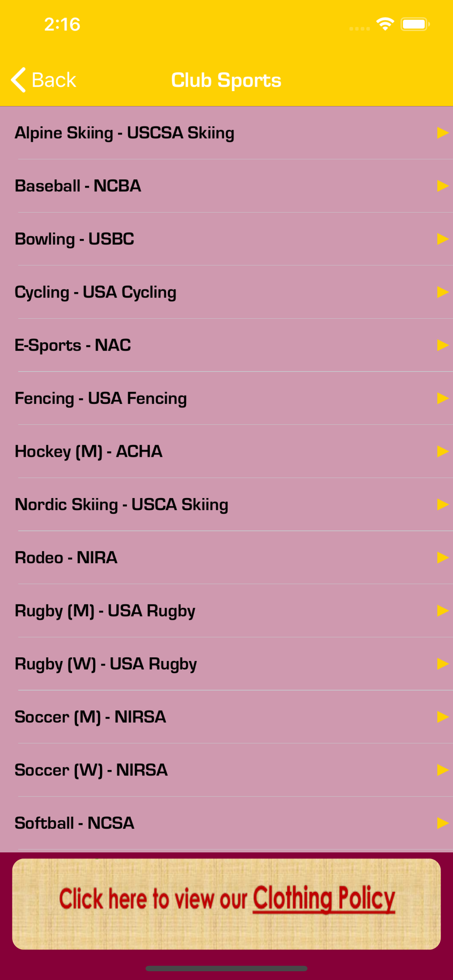Viewport: 453px width, 980px height.
Task: Choose Soccer (M) - NIRSA from list
Action: pos(226,717)
